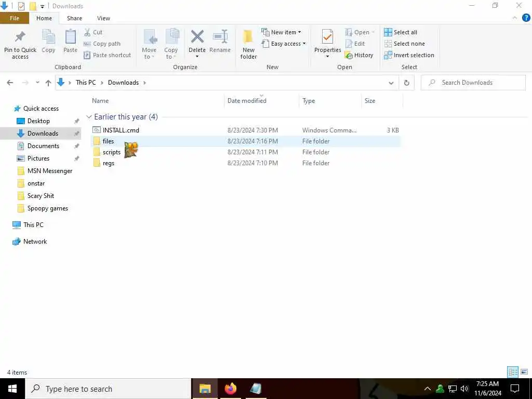Open the New item dropdown
The height and width of the screenshot is (399, 532).
[281, 32]
